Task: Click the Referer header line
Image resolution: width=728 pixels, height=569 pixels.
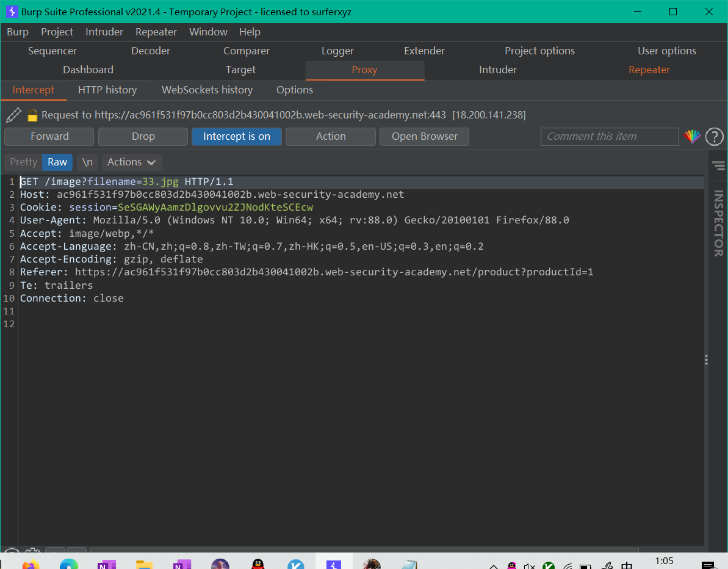Action: 306,272
